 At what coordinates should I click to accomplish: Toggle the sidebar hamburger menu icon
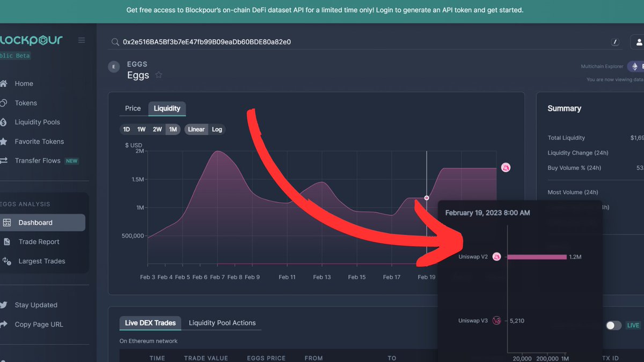pyautogui.click(x=82, y=40)
